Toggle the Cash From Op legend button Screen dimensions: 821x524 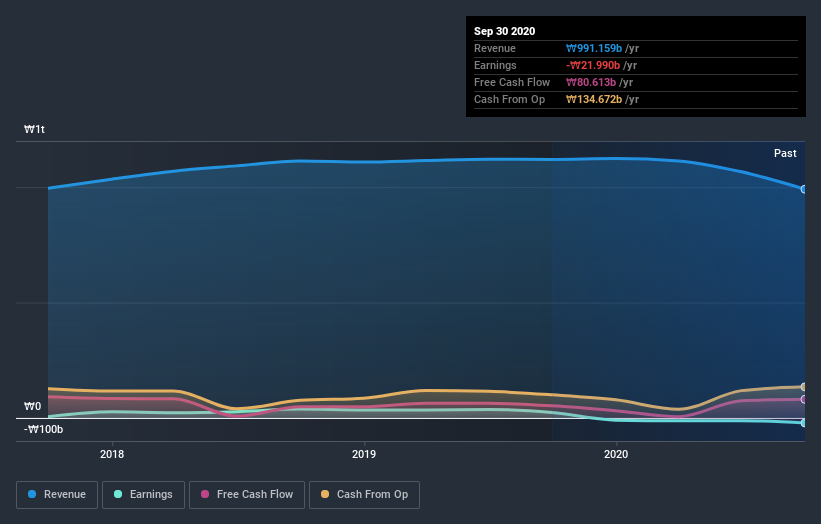click(x=364, y=495)
